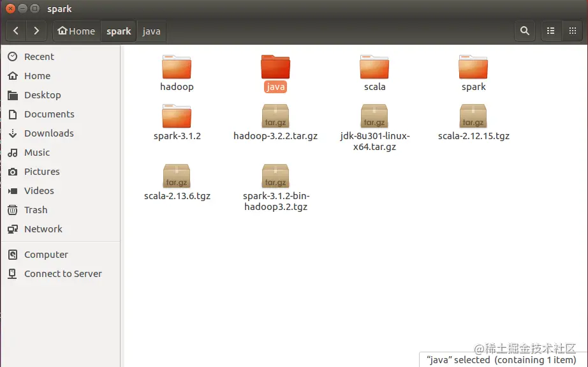Click the Home breadcrumb in the path bar
Image resolution: width=588 pixels, height=367 pixels.
(77, 31)
